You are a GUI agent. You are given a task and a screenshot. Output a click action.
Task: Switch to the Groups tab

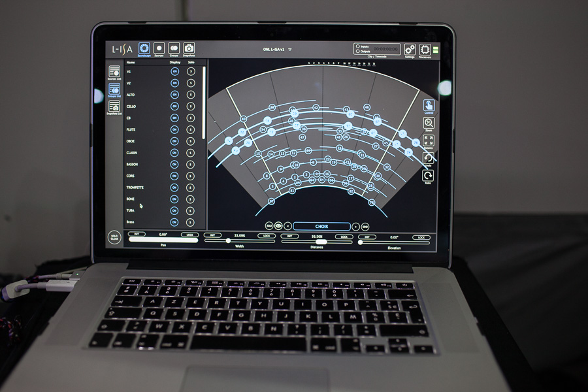tap(174, 48)
